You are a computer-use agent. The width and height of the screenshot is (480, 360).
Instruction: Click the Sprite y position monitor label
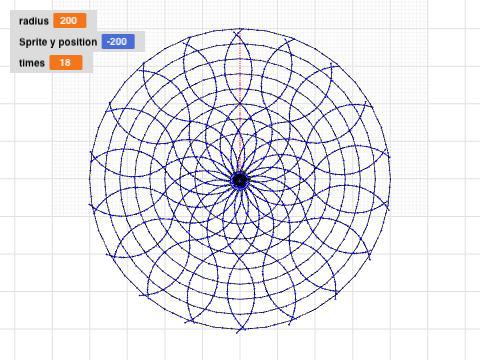coord(58,42)
